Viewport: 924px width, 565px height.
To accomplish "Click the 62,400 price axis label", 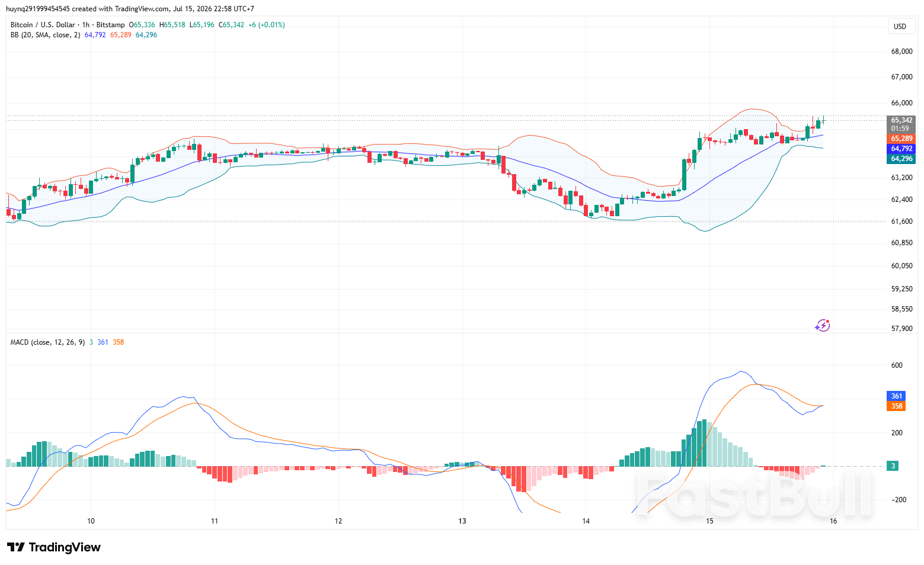I will coord(901,200).
